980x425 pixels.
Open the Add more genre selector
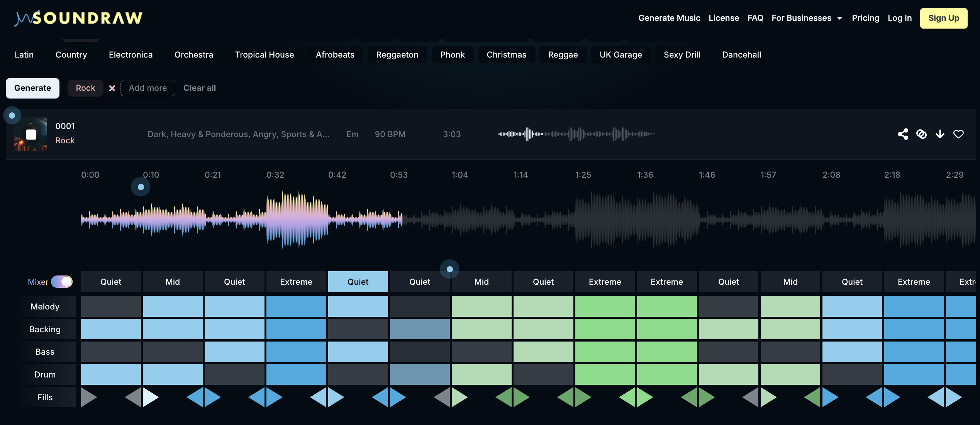(148, 88)
